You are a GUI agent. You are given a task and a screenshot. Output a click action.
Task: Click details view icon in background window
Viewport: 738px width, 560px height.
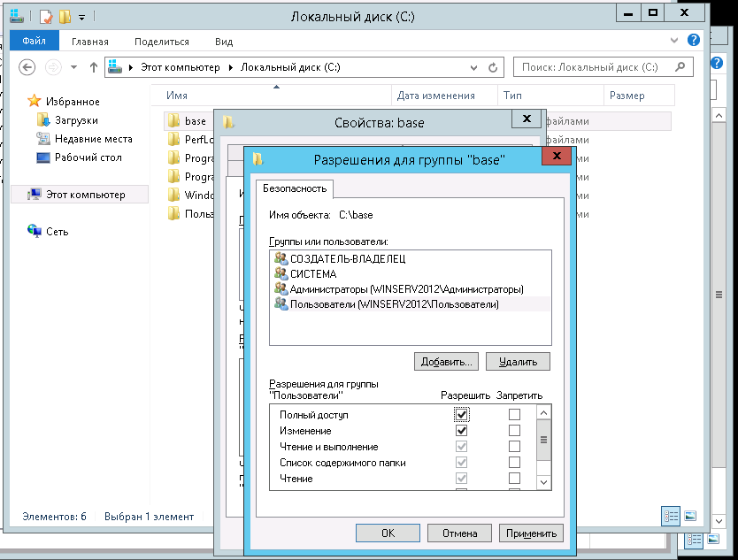[694, 540]
